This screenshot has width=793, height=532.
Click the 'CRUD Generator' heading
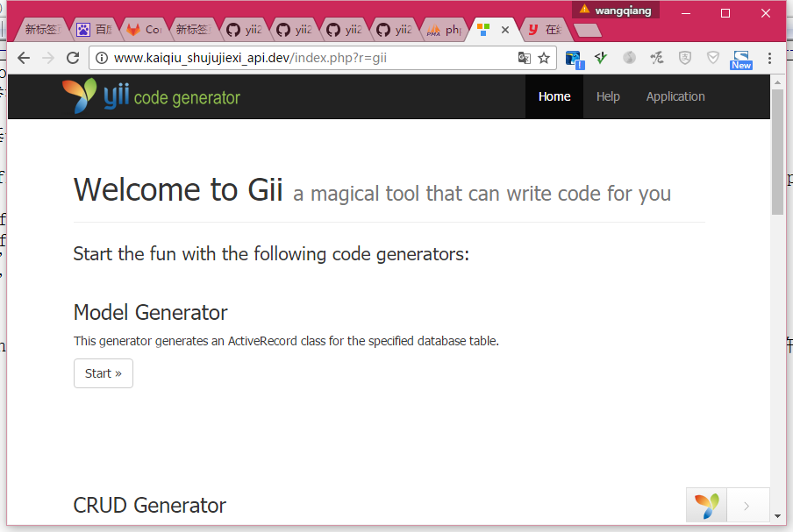[150, 505]
